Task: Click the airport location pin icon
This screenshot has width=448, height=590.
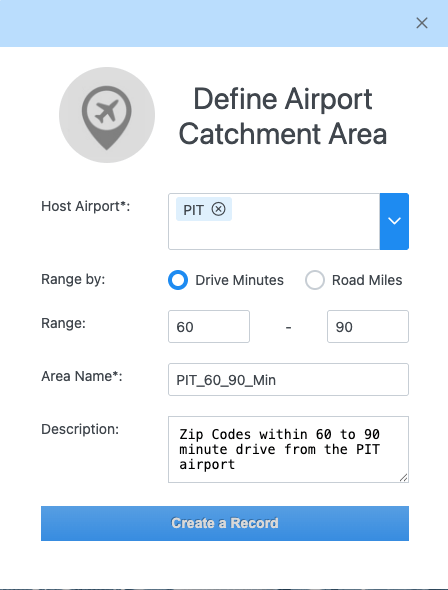Action: pyautogui.click(x=107, y=115)
